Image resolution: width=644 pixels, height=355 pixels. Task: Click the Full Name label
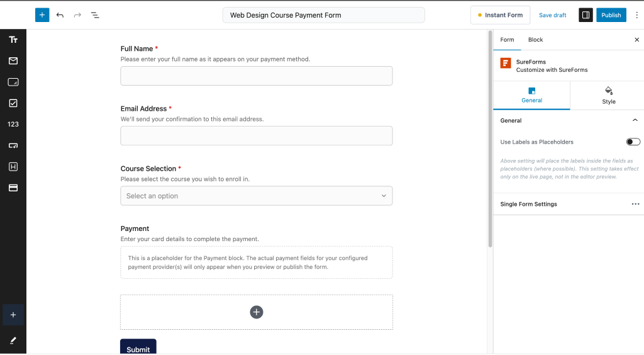(x=136, y=48)
